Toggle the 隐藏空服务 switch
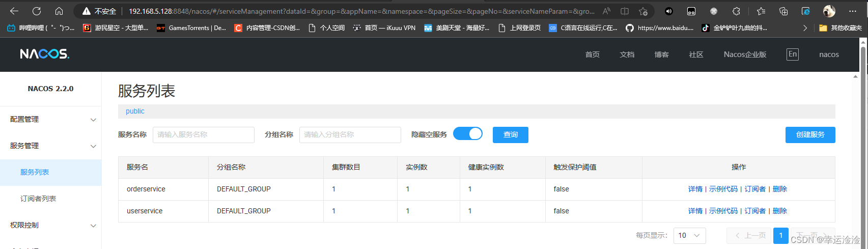The width and height of the screenshot is (868, 249). (468, 134)
